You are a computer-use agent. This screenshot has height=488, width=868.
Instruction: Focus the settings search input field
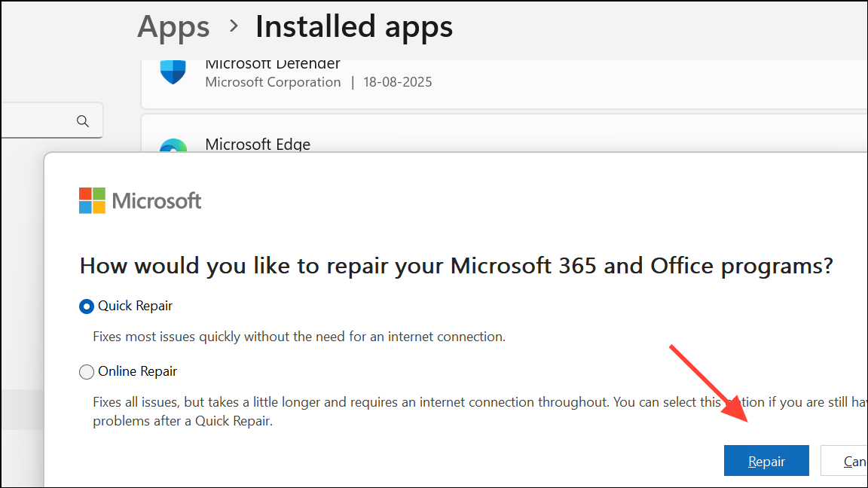point(38,121)
